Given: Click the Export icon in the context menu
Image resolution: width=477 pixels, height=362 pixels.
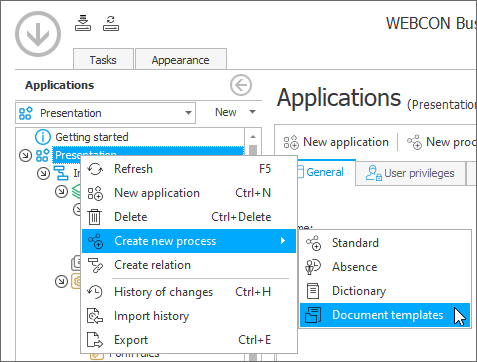Looking at the screenshot, I should pyautogui.click(x=95, y=340).
